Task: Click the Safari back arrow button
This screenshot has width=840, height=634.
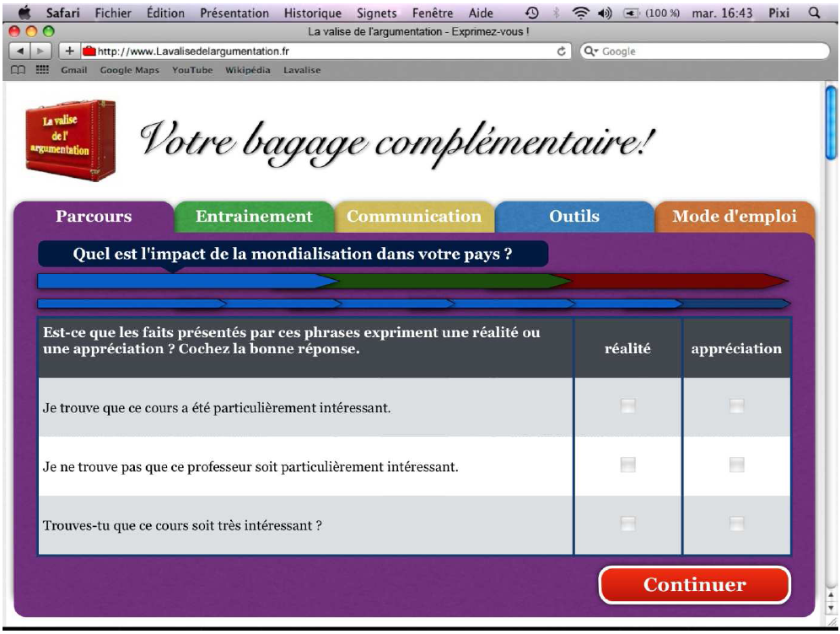Action: (18, 51)
